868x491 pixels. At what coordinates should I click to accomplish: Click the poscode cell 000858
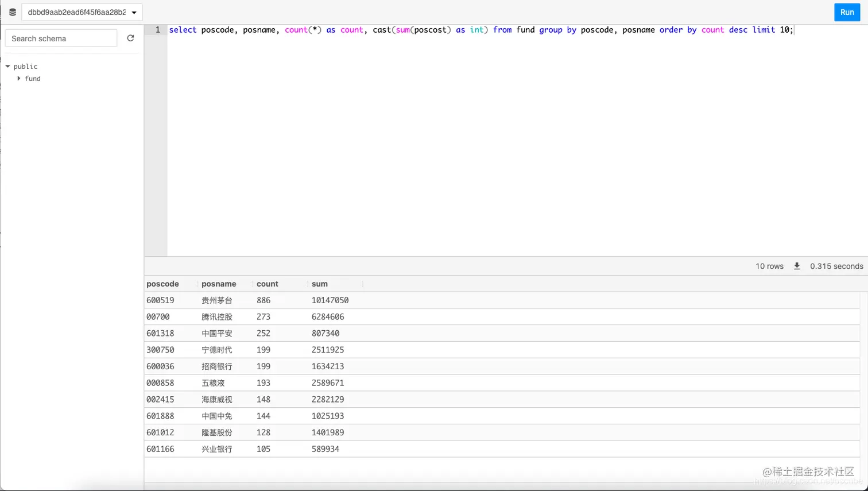pos(160,383)
